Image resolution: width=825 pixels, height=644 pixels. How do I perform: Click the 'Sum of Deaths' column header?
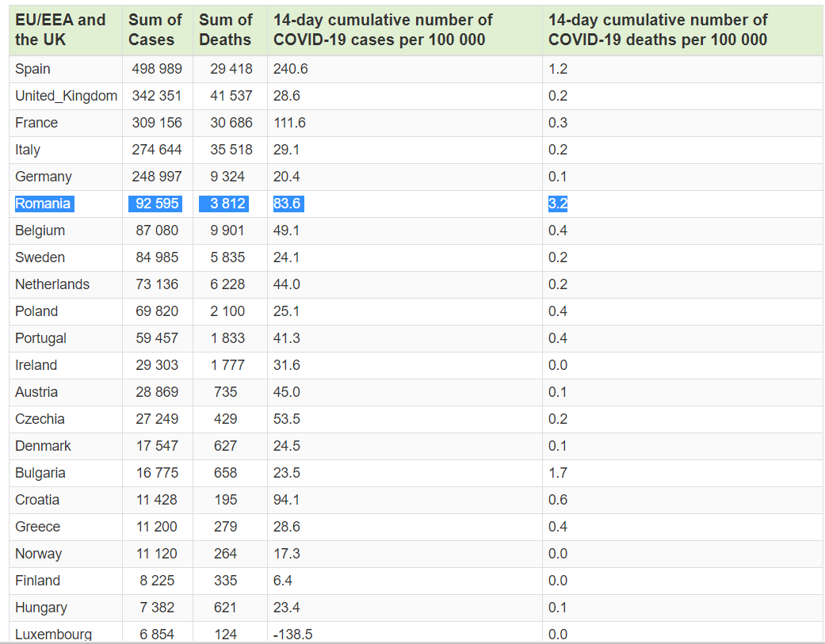226,30
